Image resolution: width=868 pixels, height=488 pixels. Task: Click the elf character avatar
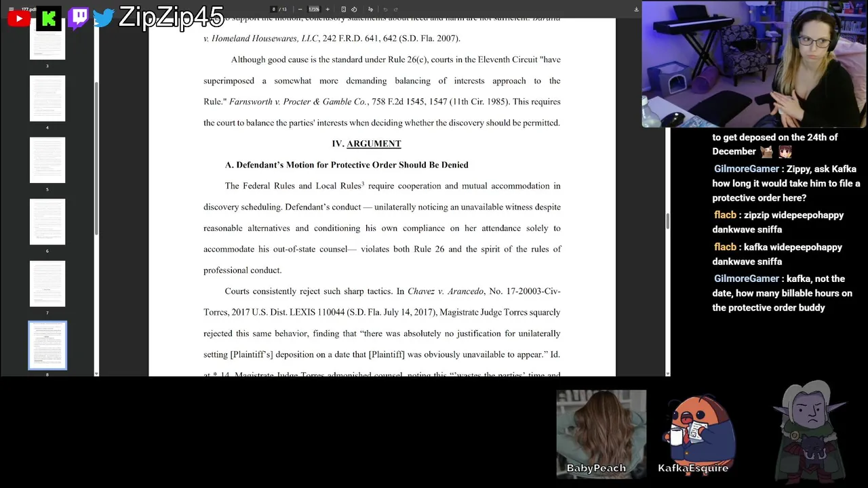811,430
